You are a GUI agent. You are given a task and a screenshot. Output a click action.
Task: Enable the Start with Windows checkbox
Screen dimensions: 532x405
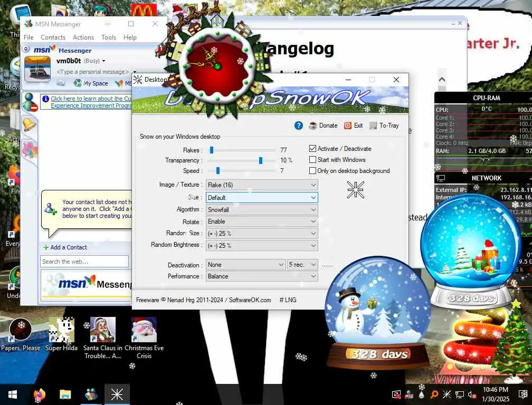tap(312, 159)
